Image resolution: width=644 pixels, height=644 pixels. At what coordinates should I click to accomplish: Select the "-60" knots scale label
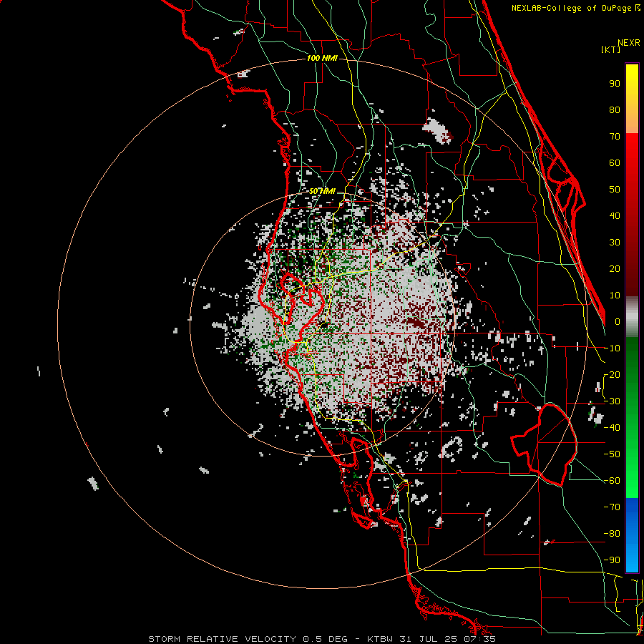(x=612, y=481)
